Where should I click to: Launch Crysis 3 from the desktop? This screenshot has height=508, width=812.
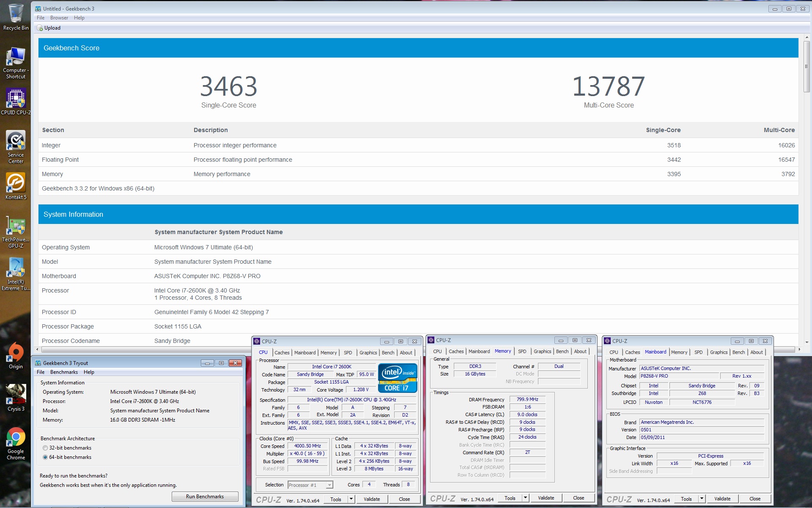[16, 398]
